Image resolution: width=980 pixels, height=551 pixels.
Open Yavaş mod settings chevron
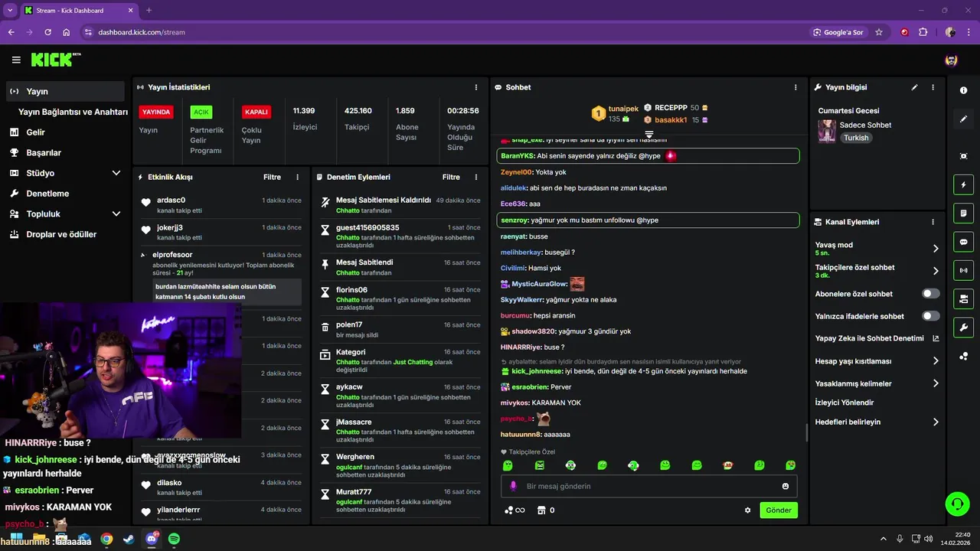[936, 249]
